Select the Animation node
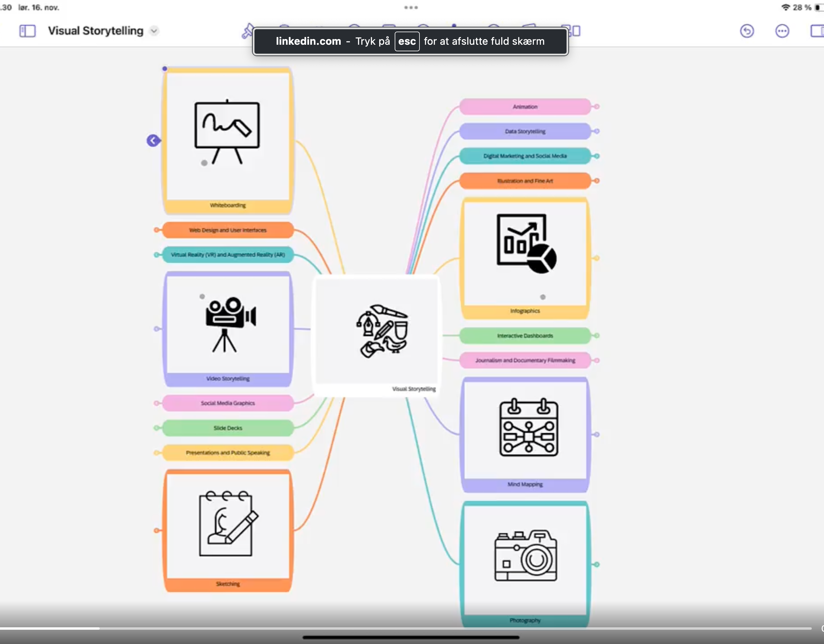 (525, 107)
